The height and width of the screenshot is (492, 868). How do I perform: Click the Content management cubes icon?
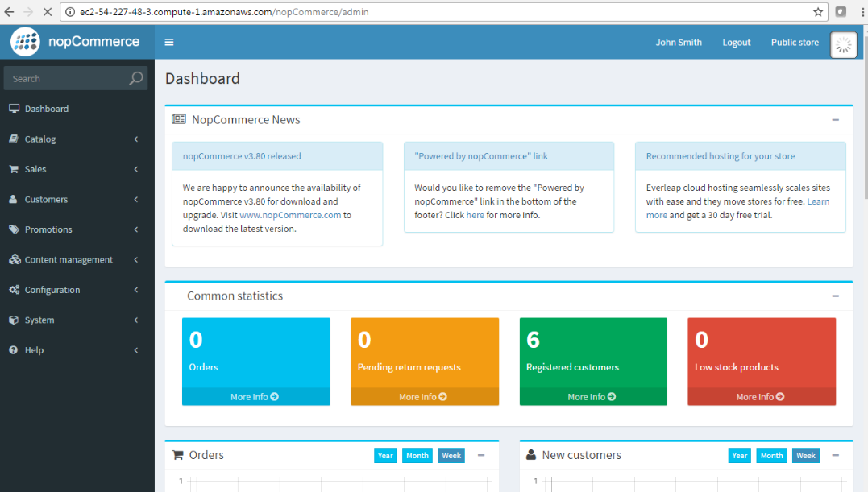coord(15,259)
